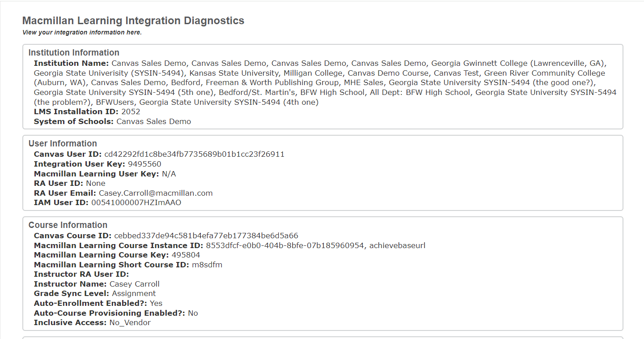644x339 pixels.
Task: Click the Institution Information section header
Action: [x=74, y=53]
